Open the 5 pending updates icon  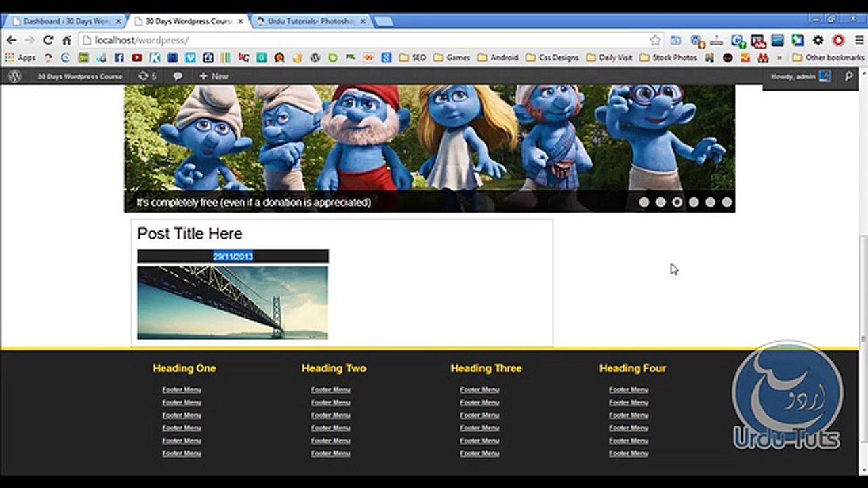(147, 77)
